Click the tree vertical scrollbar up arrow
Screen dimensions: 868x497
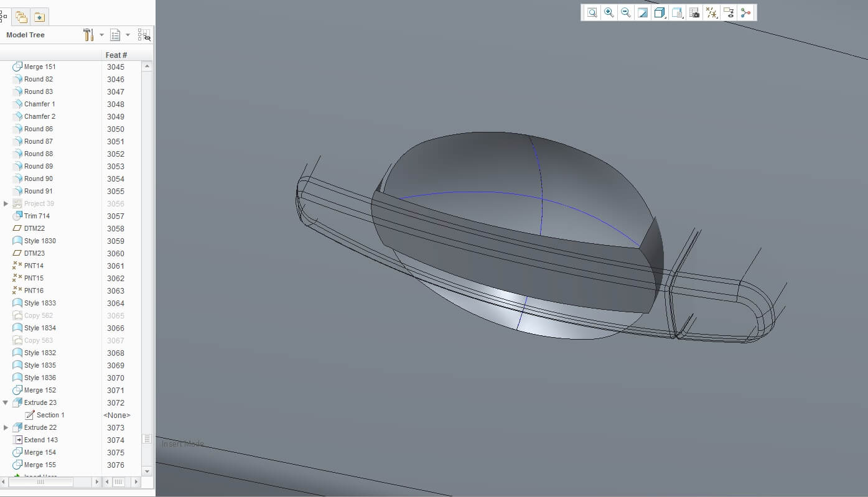click(147, 66)
